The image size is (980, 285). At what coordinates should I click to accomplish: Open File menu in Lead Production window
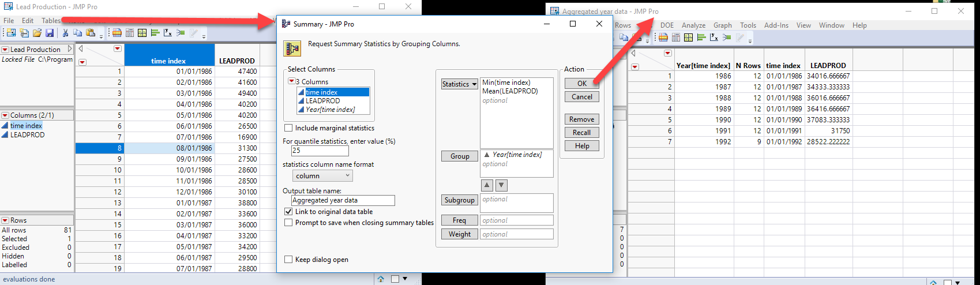(x=9, y=20)
